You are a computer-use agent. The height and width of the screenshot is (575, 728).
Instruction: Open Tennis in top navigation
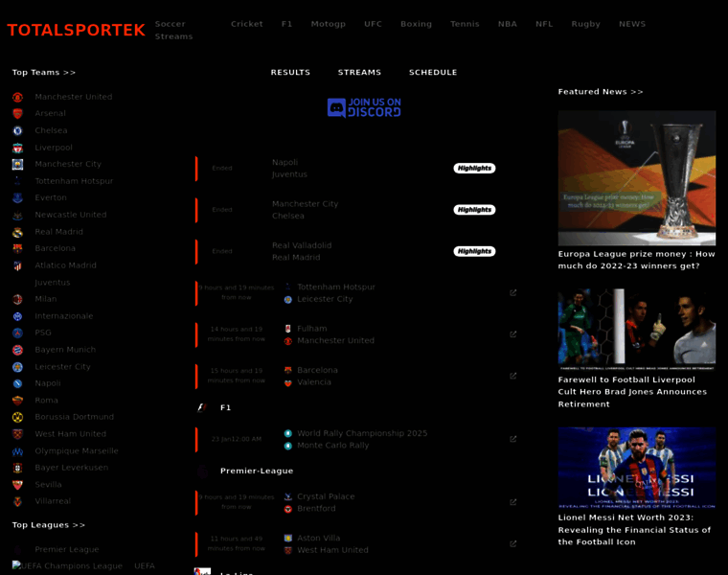pyautogui.click(x=465, y=24)
